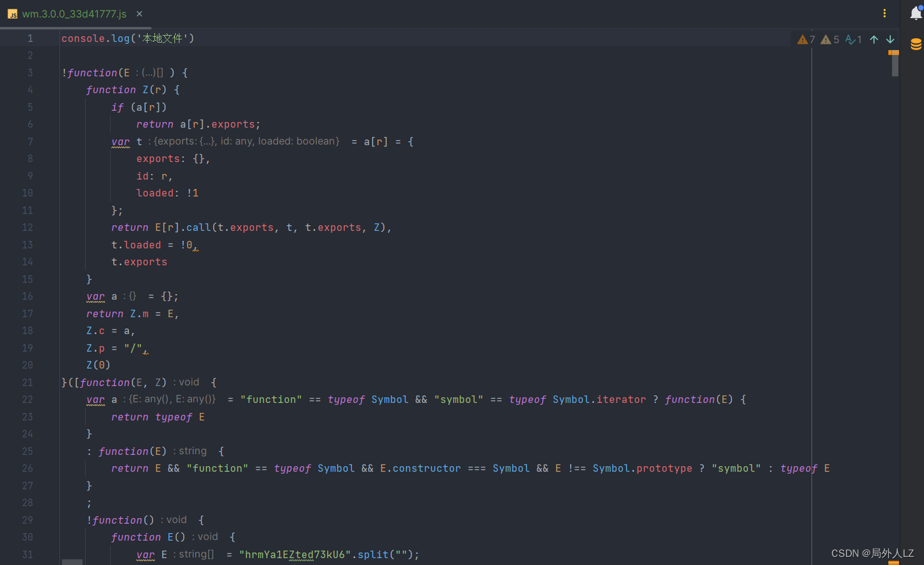Screen dimensions: 924x565
Task: Click 'id: r,' property line
Action: [154, 176]
